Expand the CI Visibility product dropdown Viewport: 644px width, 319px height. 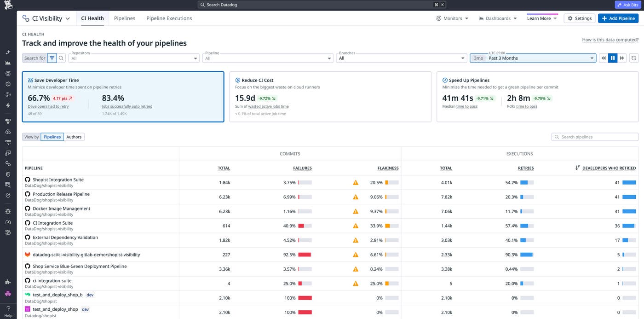pyautogui.click(x=46, y=18)
